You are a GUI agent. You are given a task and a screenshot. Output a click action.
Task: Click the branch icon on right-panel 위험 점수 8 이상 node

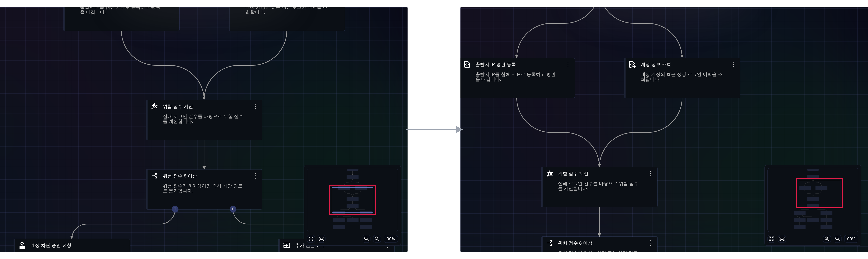(550, 243)
